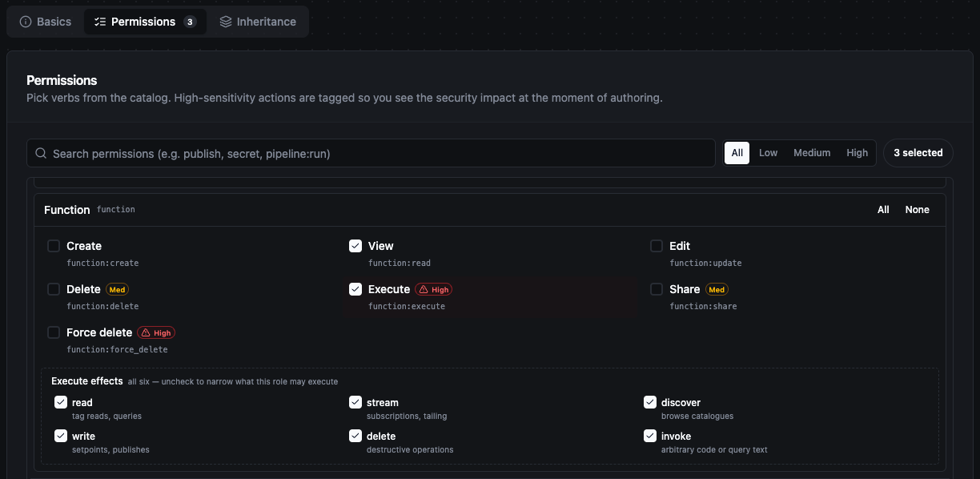Click the function:share code text
980x479 pixels.
pyautogui.click(x=703, y=306)
